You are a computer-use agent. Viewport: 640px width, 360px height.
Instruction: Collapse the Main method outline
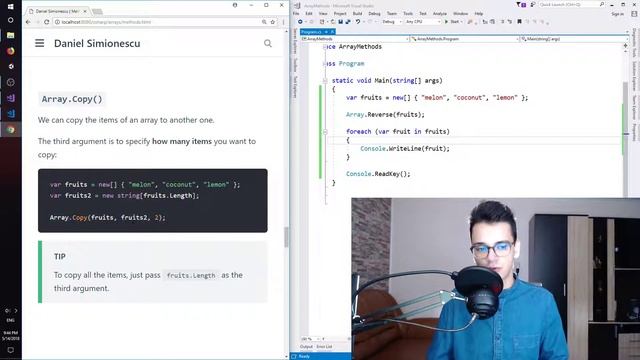point(325,81)
